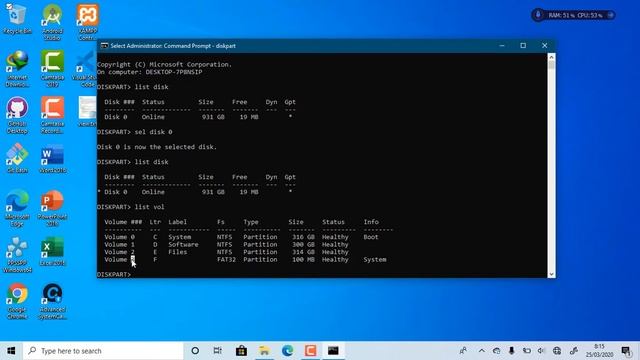Click the 'Volume ###' column header
Screen dimensions: 640x360
point(123,222)
